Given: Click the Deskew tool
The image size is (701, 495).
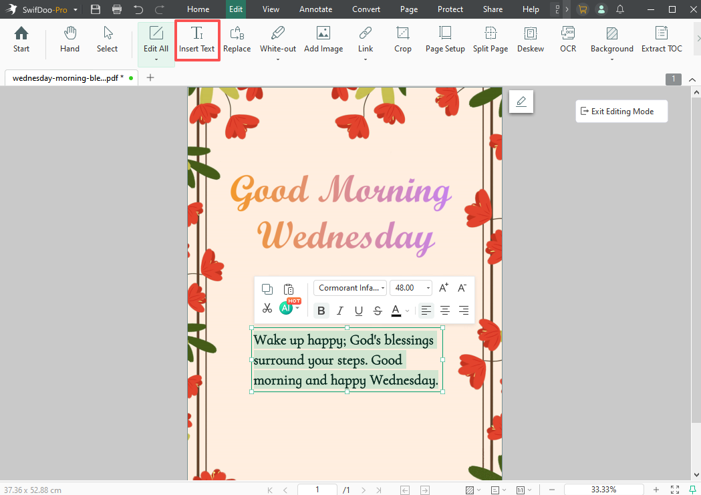Looking at the screenshot, I should [531, 39].
